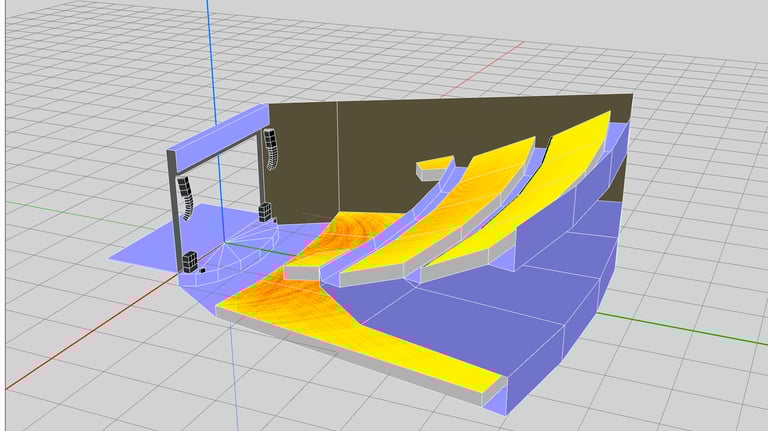Select the purple top beam of the truss
The width and height of the screenshot is (768, 431).
coord(218,137)
